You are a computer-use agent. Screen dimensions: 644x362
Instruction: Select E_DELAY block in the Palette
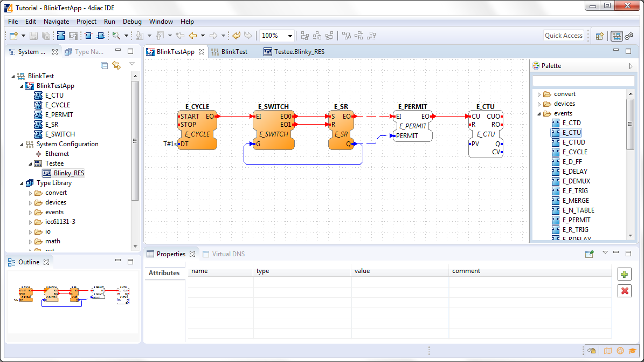(x=574, y=172)
